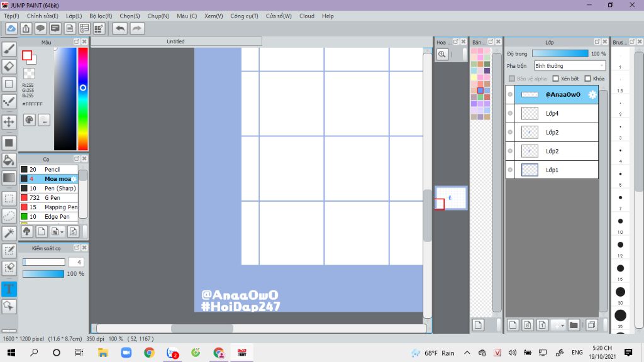Screen dimensions: 644x362
Task: Click the zoom magnifier in navigator panel
Action: click(442, 54)
